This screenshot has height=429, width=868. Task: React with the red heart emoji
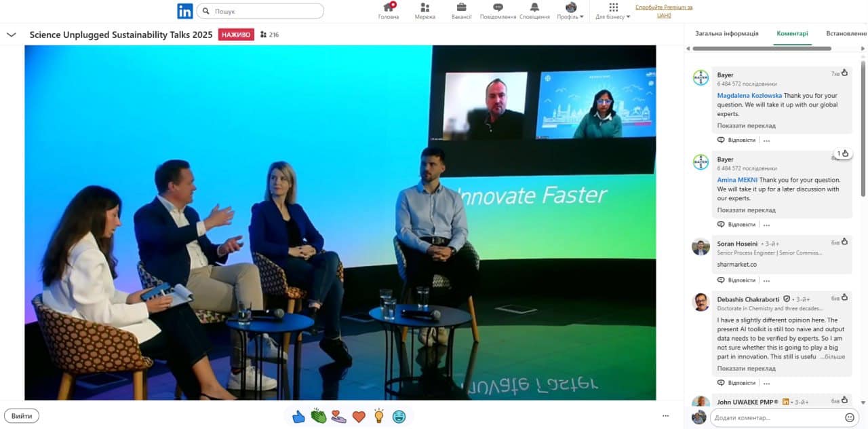coord(359,416)
